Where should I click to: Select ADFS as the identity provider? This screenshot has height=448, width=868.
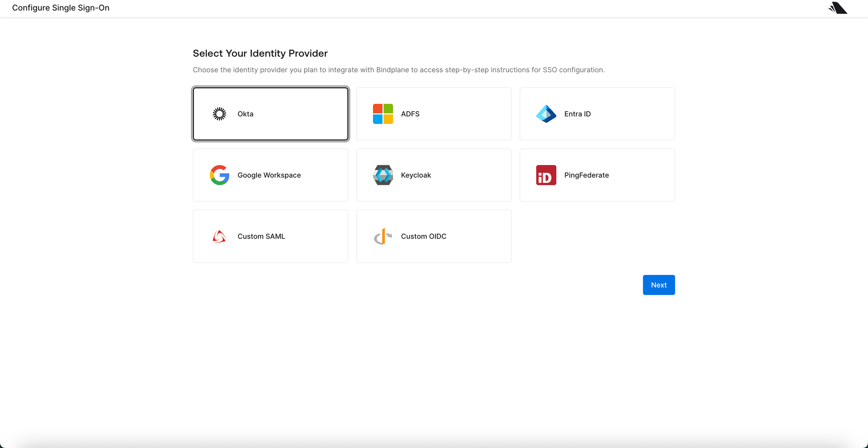pos(434,114)
